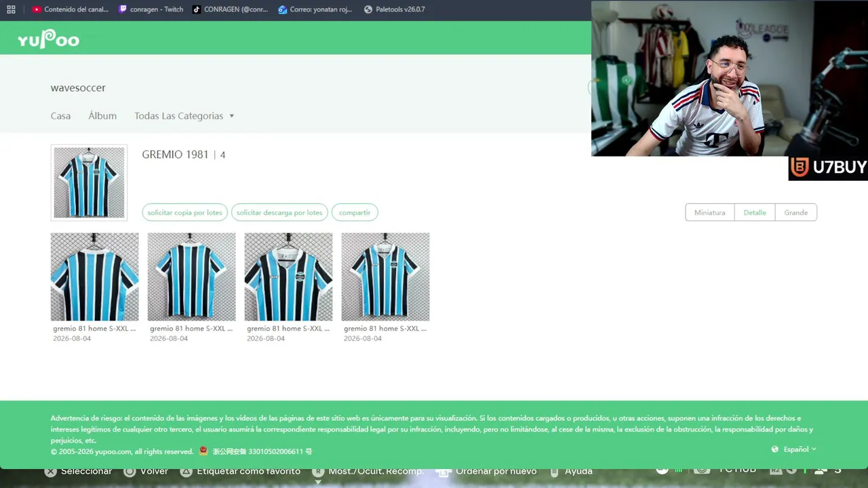Open the TikTok CONRAGEN bookmark
Viewport: 868px width, 488px height.
(230, 9)
